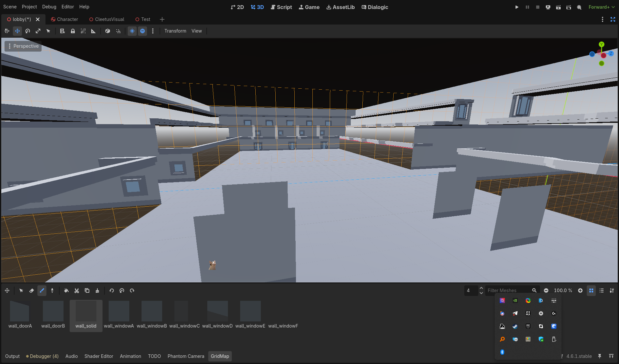Zoom out mesh library with minus button

(546, 290)
